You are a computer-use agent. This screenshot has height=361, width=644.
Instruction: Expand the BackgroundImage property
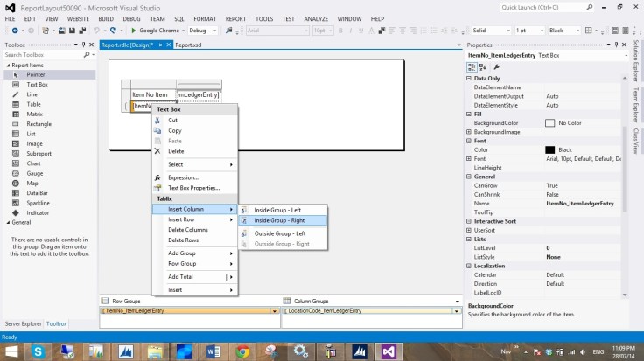(x=470, y=131)
